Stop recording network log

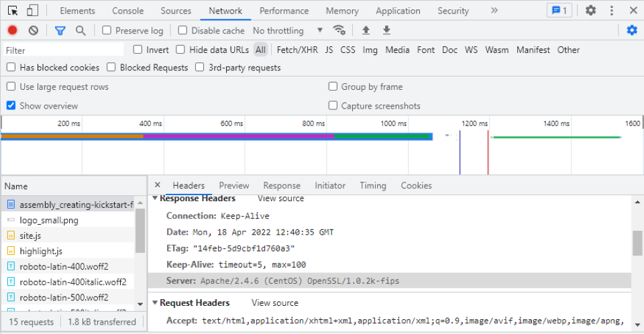[x=13, y=31]
